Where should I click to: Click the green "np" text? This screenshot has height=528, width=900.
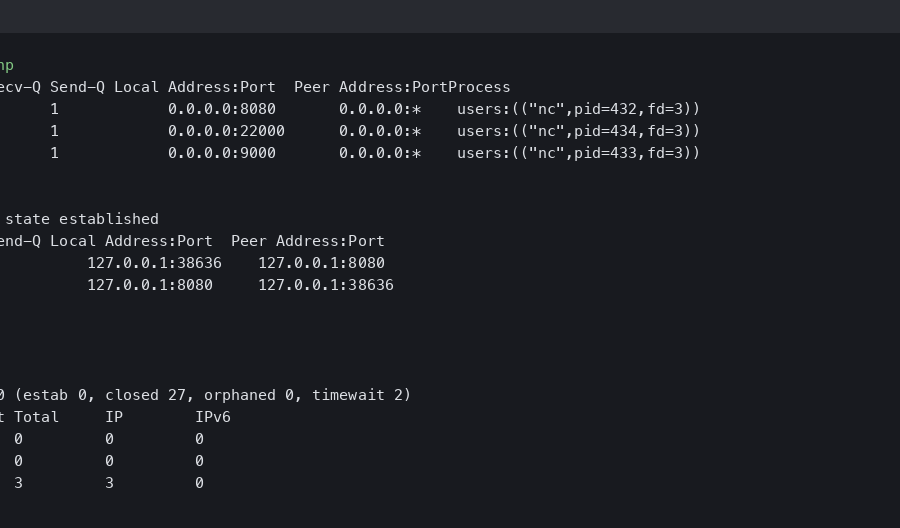[6, 65]
